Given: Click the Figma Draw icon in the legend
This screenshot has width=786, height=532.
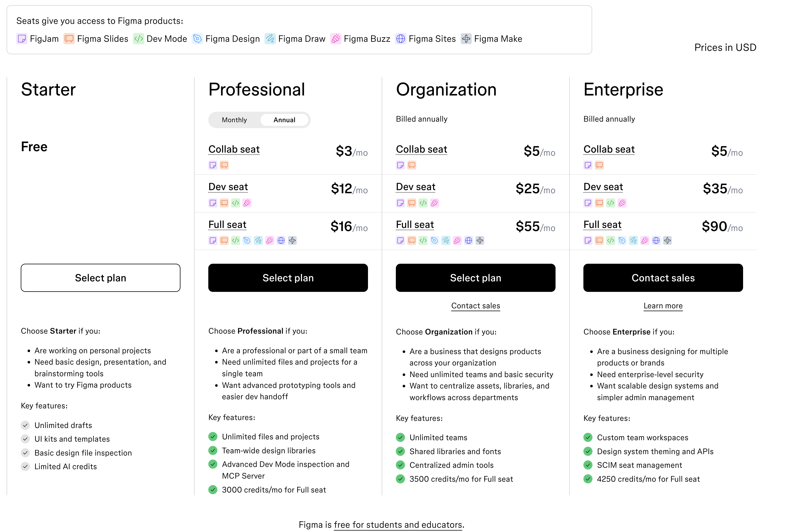Looking at the screenshot, I should [x=270, y=39].
